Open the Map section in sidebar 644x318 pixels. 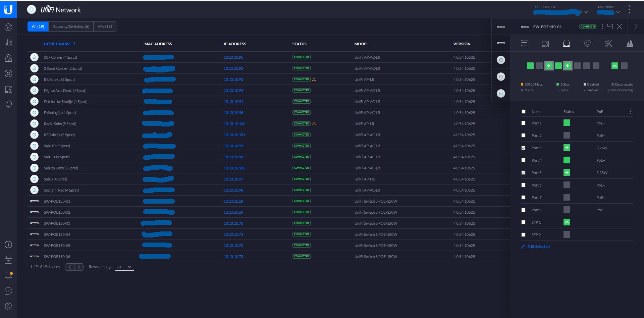[8, 58]
